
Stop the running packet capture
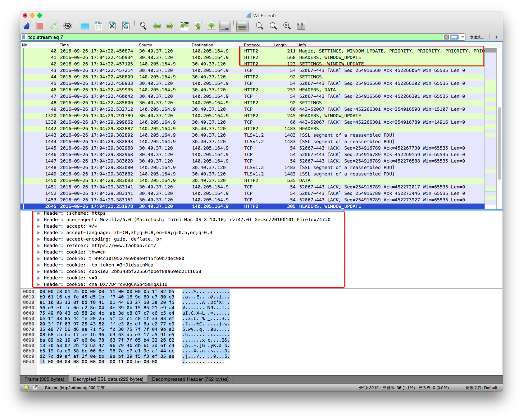coord(40,26)
